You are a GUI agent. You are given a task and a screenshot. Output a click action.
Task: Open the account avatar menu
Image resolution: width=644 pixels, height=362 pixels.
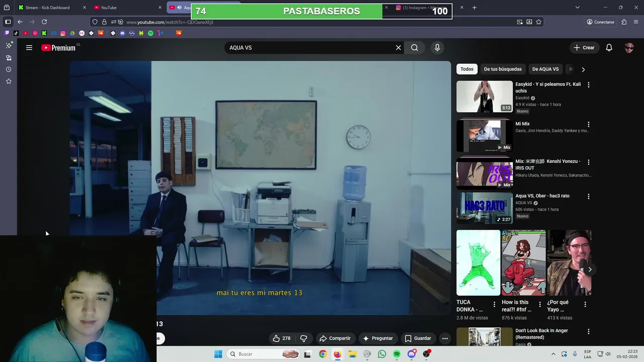(x=629, y=48)
